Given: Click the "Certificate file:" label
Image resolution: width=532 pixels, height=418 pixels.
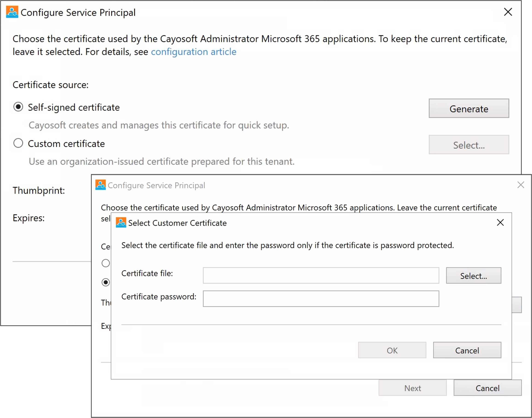Looking at the screenshot, I should pyautogui.click(x=147, y=273).
